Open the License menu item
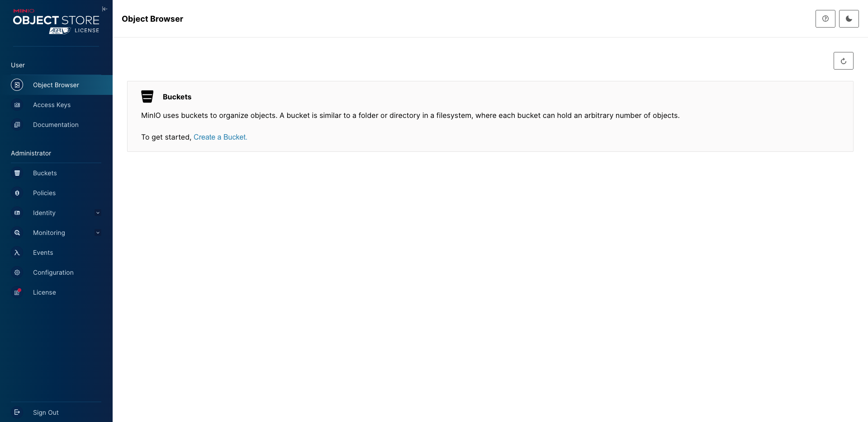The width and height of the screenshot is (868, 422). pyautogui.click(x=56, y=292)
